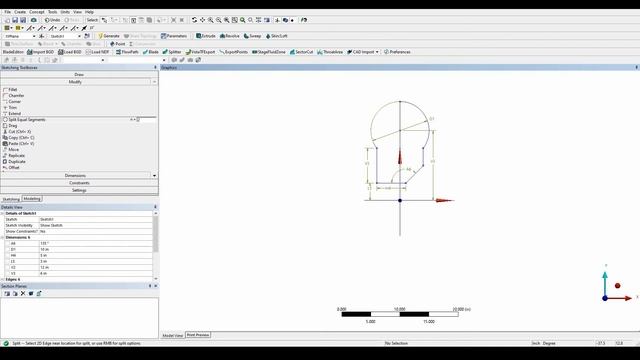Select the Duplicate tool
The width and height of the screenshot is (640, 360).
click(14, 162)
